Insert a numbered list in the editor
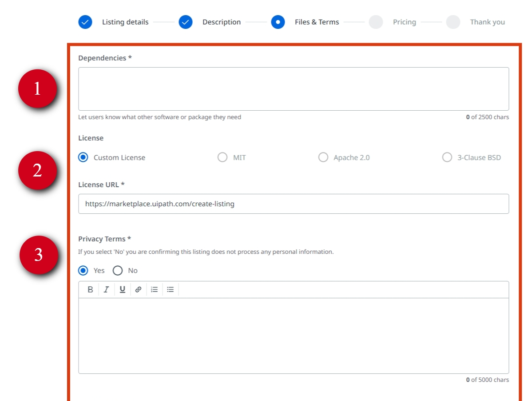Image resolution: width=532 pixels, height=401 pixels. (x=154, y=289)
